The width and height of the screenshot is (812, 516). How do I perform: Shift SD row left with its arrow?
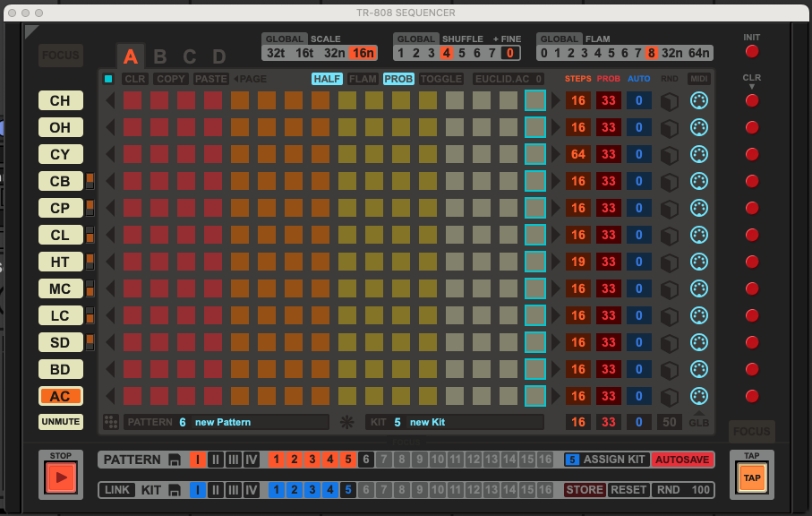pos(110,342)
